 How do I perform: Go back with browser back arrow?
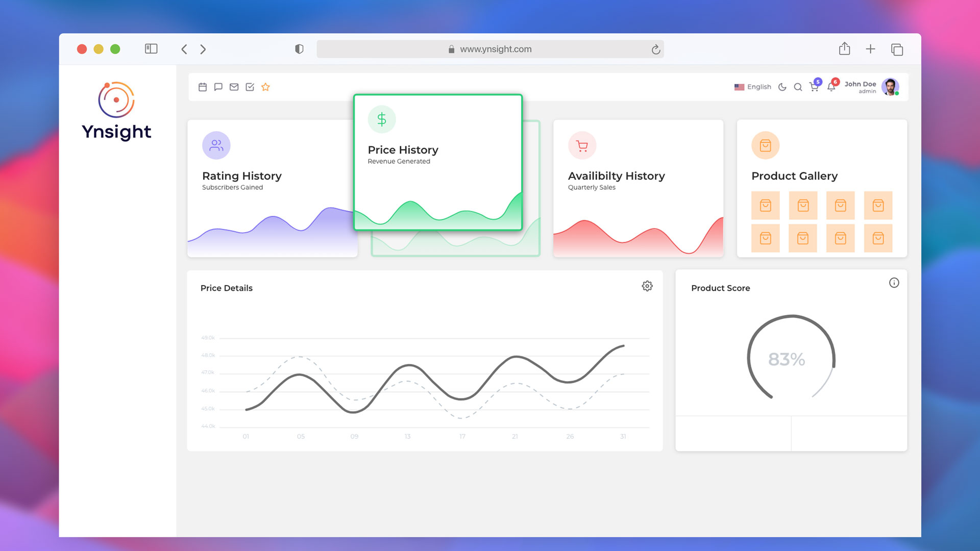click(x=184, y=49)
